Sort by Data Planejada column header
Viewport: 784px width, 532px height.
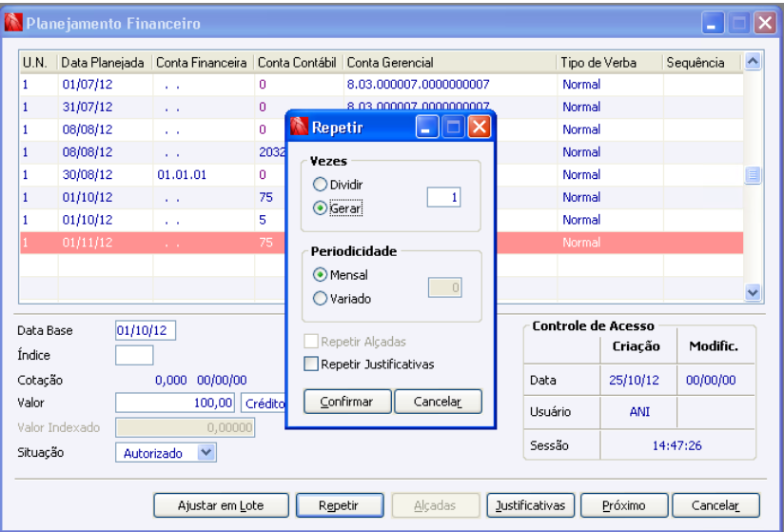click(x=103, y=63)
